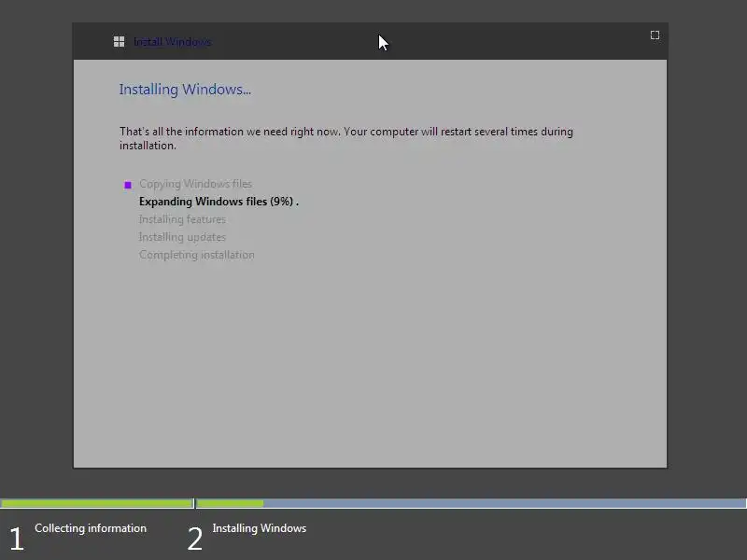Click the Collecting information stage label
The height and width of the screenshot is (560, 747).
pos(91,528)
